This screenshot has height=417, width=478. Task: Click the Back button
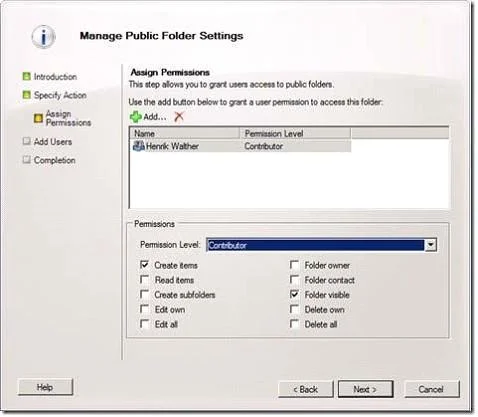pos(305,389)
